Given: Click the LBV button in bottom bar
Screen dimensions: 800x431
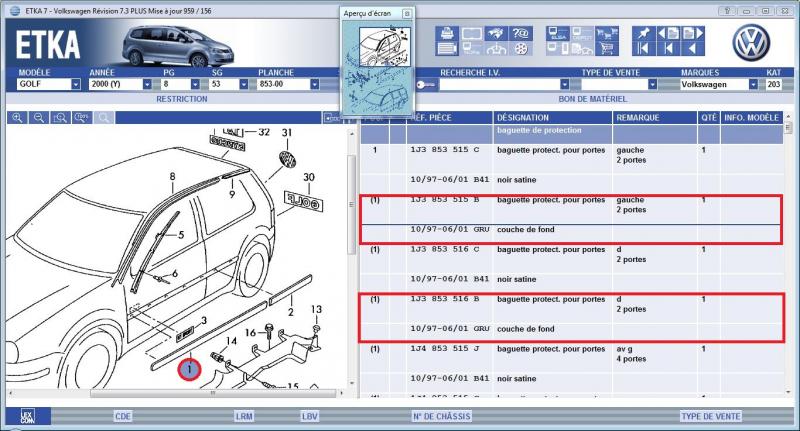Looking at the screenshot, I should click(x=310, y=416).
